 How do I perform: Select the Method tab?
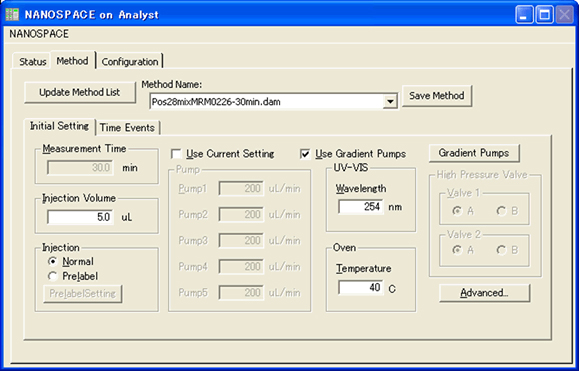pos(72,61)
